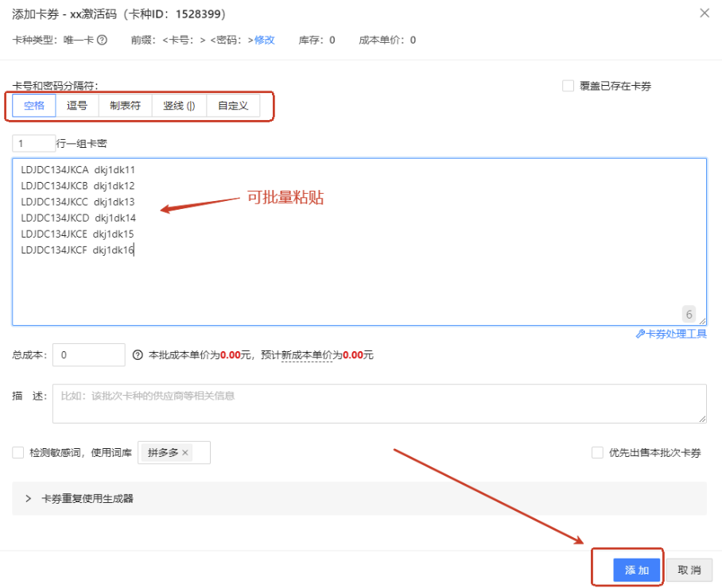Close the 添加卡券 dialog with X
The image size is (722, 588).
(x=704, y=13)
